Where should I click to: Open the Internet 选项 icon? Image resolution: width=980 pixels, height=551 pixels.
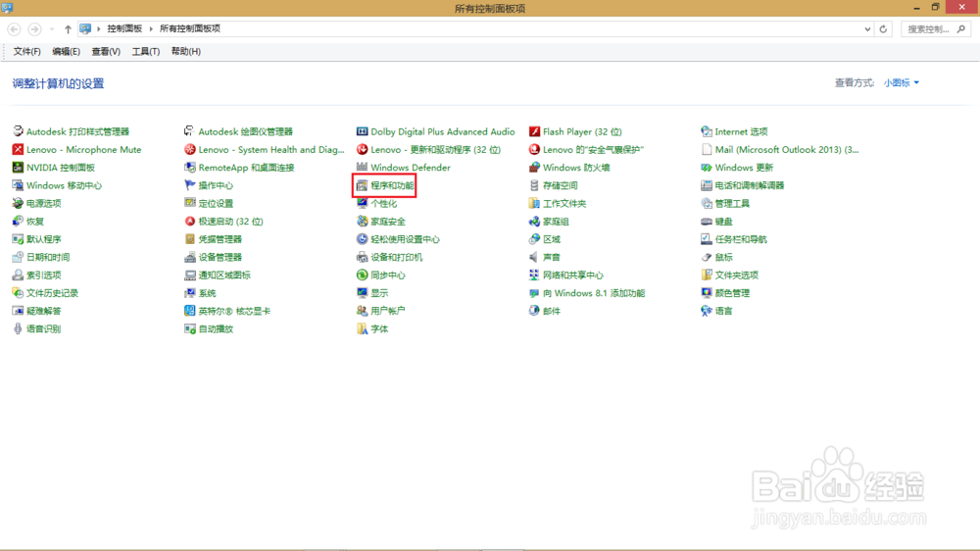tap(707, 131)
